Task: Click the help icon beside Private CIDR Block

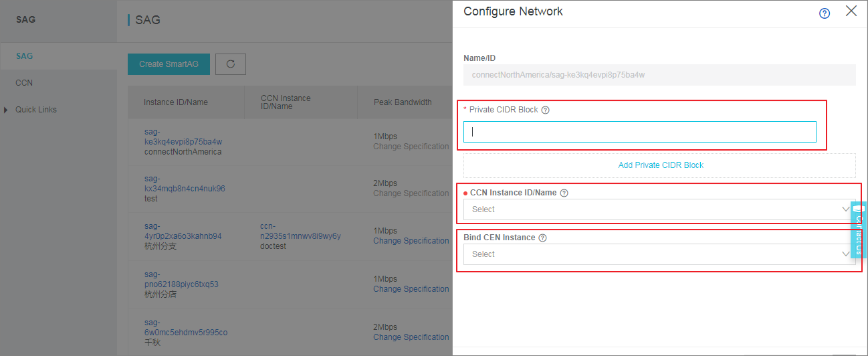Action: [x=545, y=110]
